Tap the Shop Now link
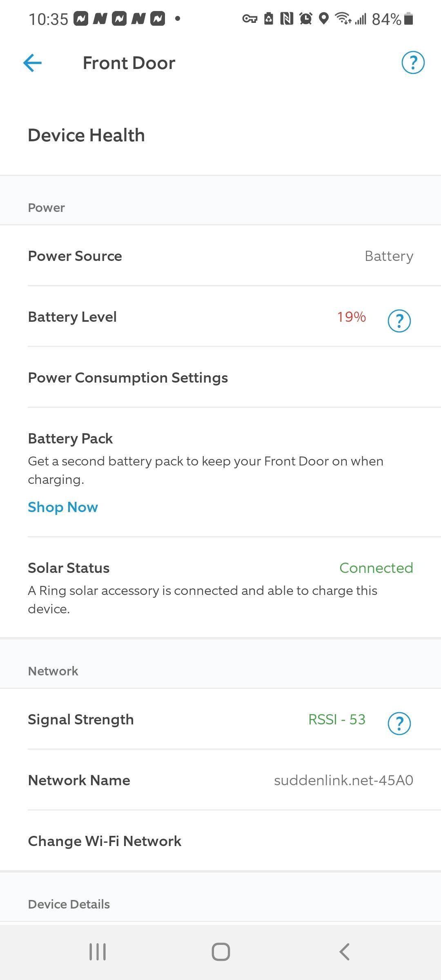This screenshot has height=980, width=441. (x=63, y=507)
